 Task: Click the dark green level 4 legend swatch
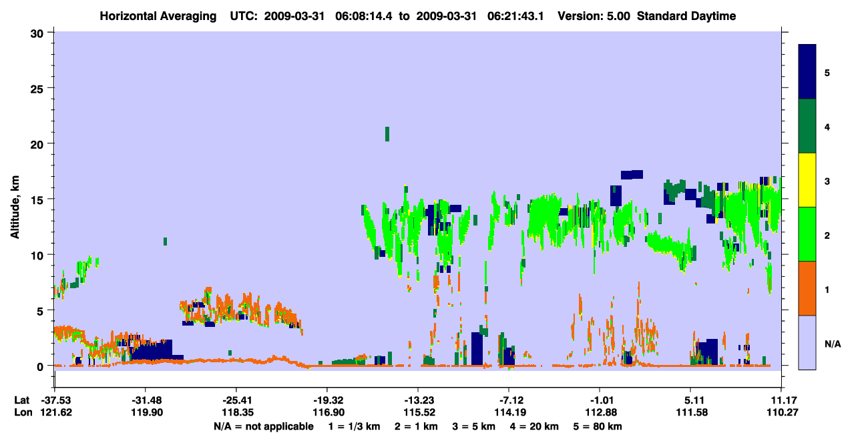tap(807, 126)
